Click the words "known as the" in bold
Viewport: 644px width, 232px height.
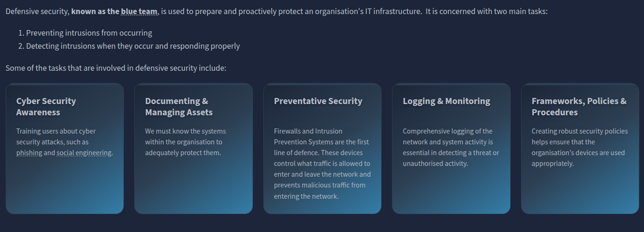point(95,11)
